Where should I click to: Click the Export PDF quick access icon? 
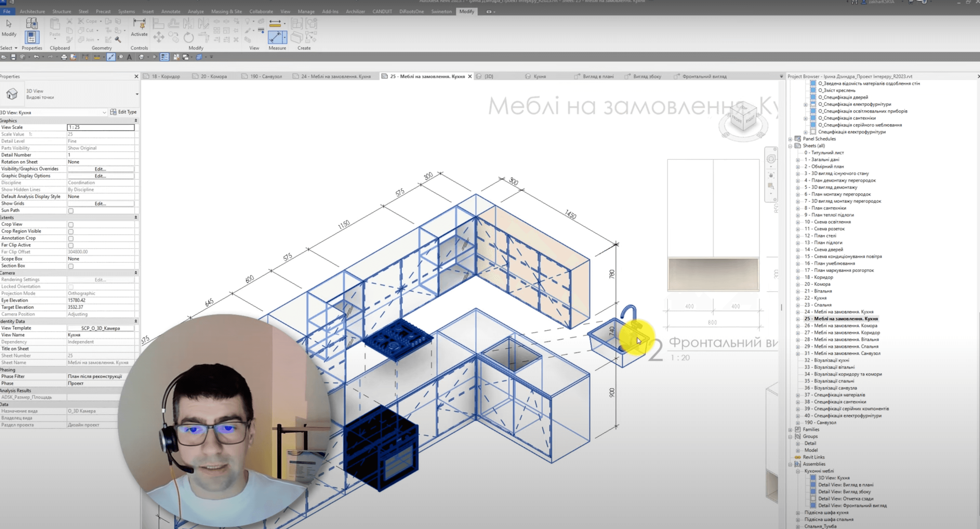(x=74, y=57)
